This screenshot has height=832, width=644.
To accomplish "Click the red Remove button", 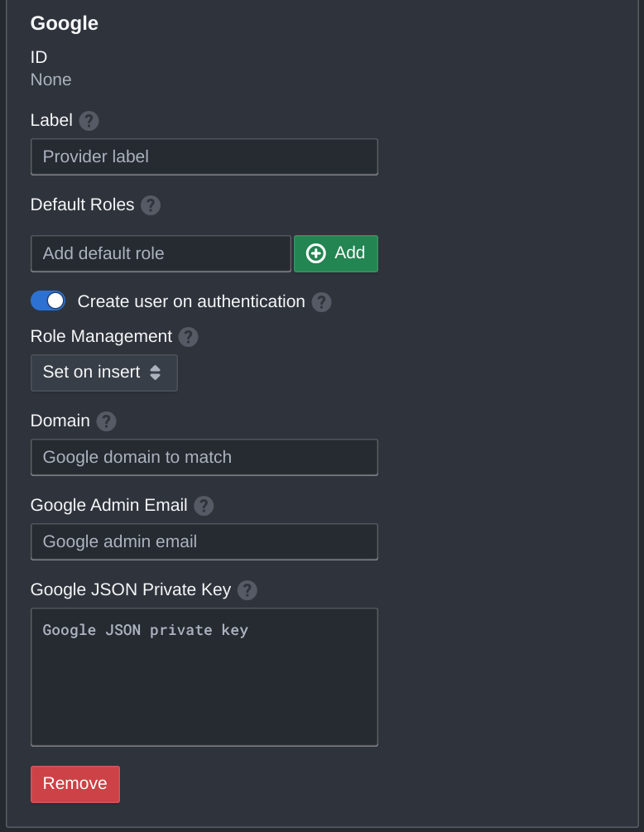I will point(75,784).
